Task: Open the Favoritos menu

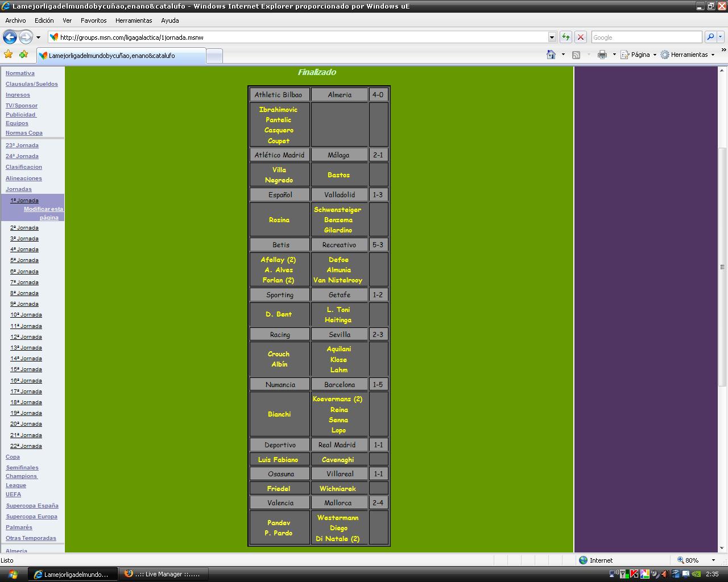Action: pos(93,20)
